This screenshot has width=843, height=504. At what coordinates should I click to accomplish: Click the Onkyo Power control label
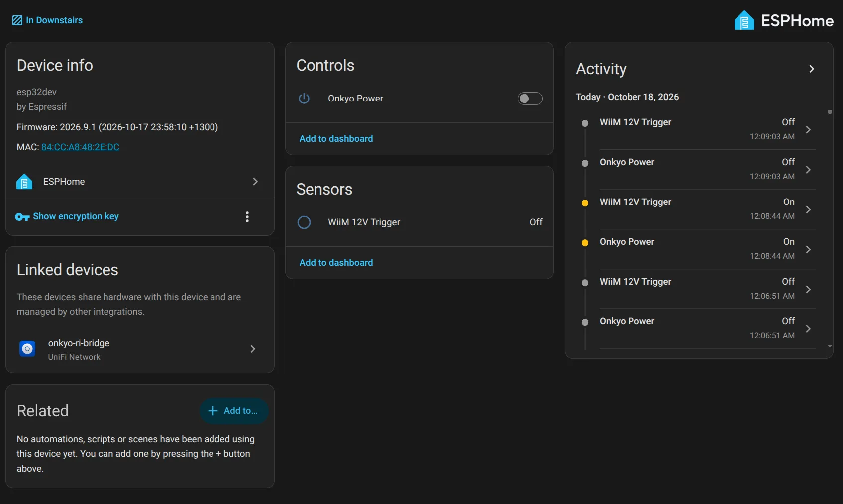[x=355, y=99]
